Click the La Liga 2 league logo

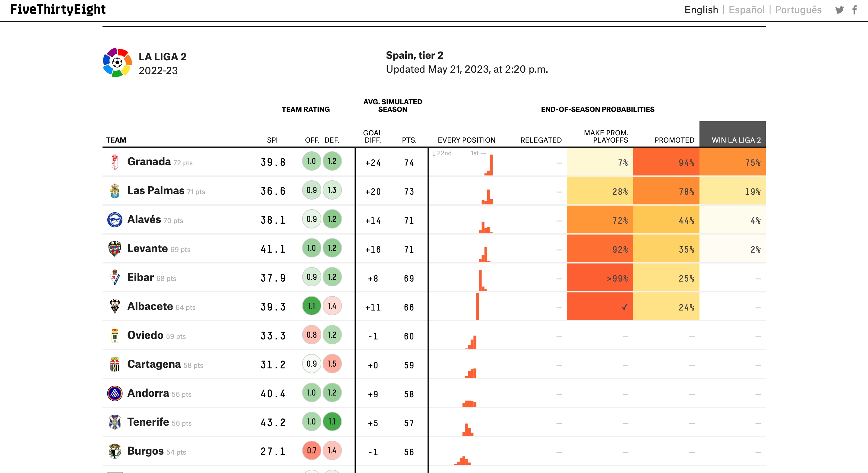pyautogui.click(x=117, y=63)
